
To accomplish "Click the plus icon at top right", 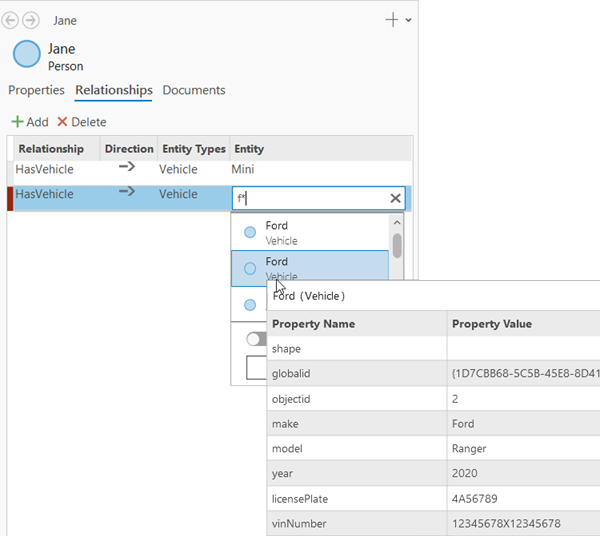I will coord(391,19).
